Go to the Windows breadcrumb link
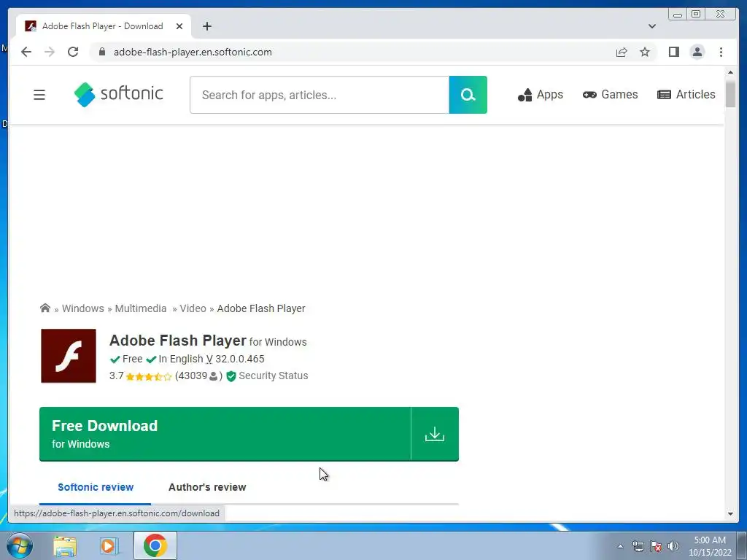Viewport: 747px width, 560px height. (83, 308)
